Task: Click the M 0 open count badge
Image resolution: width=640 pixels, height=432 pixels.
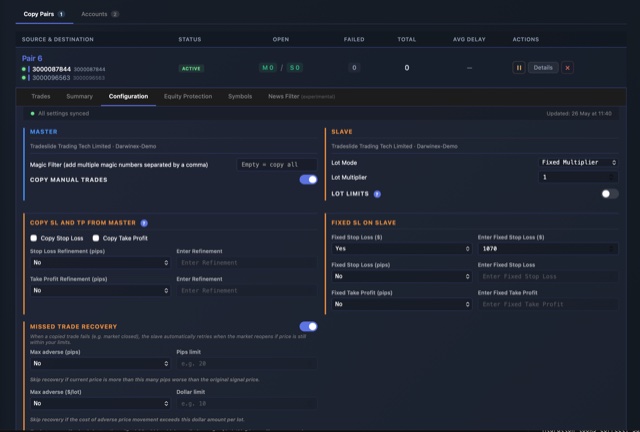Action: pos(268,68)
